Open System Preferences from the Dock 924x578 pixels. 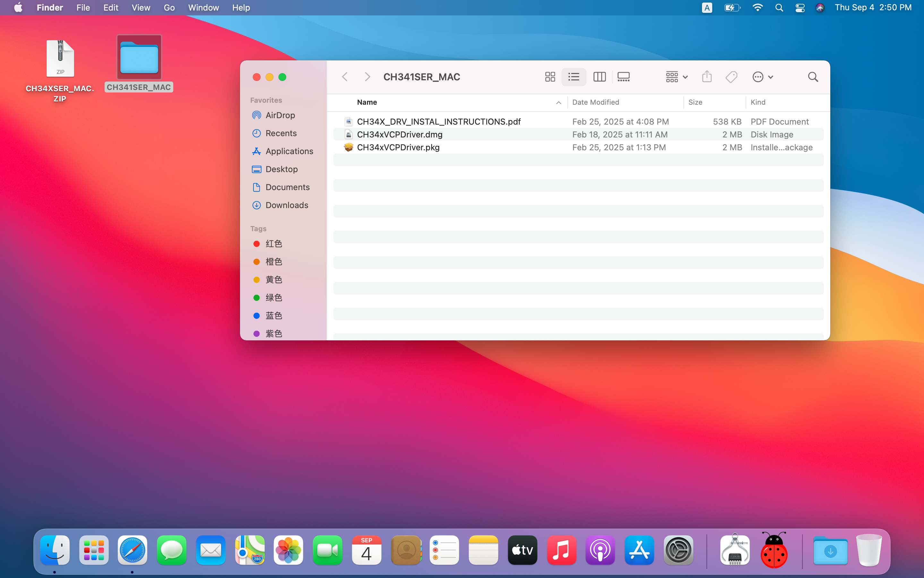(x=678, y=550)
